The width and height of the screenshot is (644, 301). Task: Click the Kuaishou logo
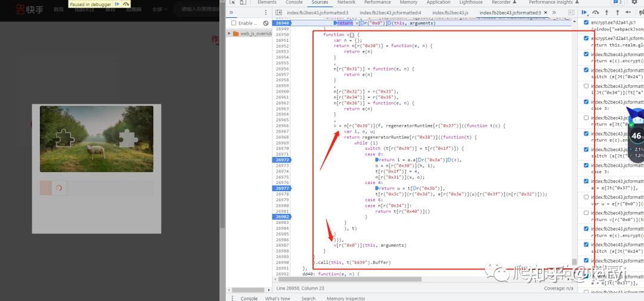click(29, 9)
